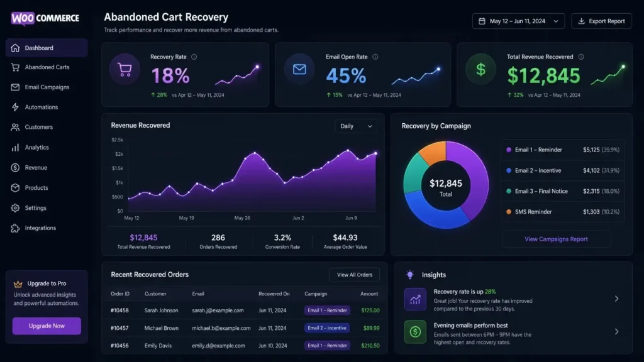Click the Abandoned Carts cart icon
The width and height of the screenshot is (644, 362).
(x=15, y=67)
